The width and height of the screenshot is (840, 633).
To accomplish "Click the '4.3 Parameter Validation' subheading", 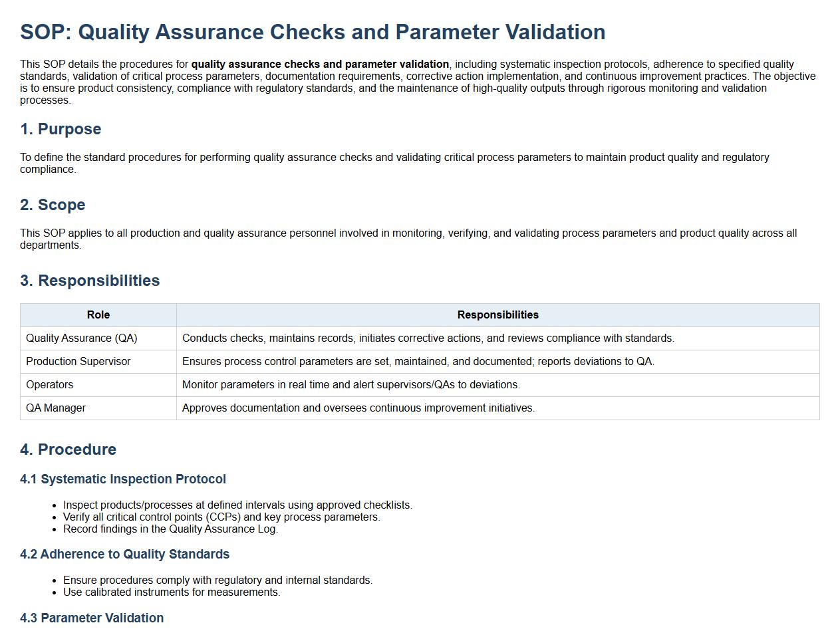I will (x=92, y=618).
